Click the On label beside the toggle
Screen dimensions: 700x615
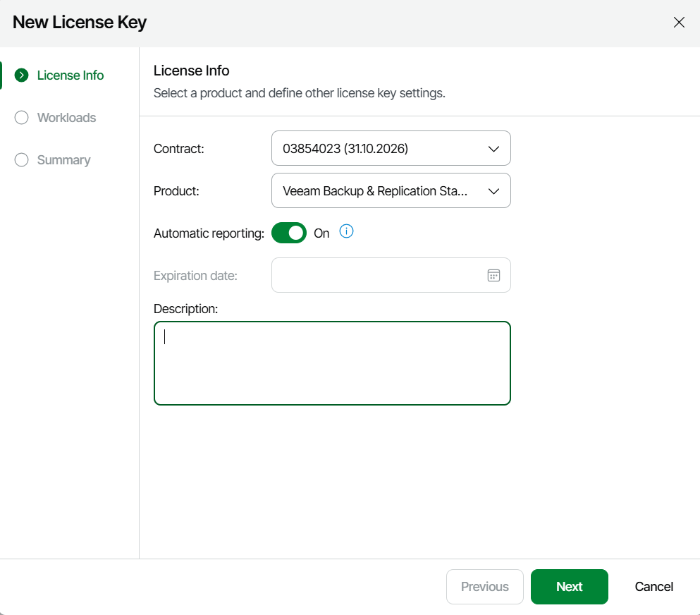pos(321,233)
